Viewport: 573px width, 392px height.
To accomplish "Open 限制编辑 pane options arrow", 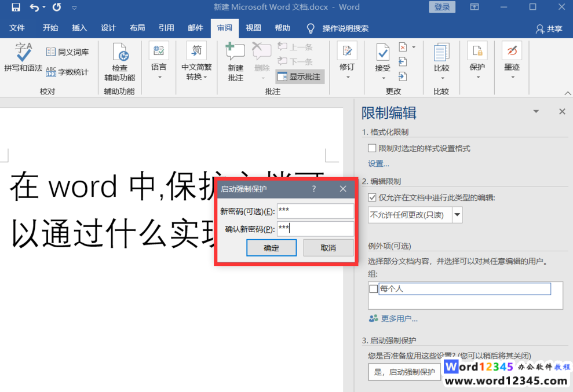I will (x=536, y=111).
